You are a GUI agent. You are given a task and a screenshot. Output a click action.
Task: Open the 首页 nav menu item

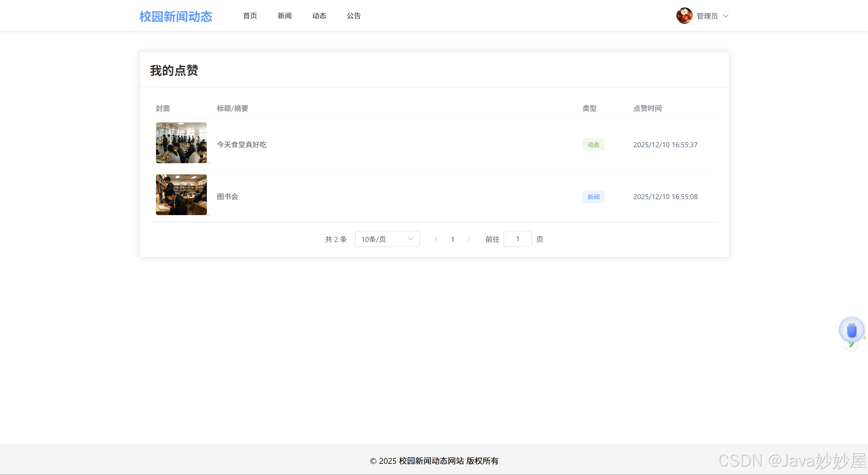[x=250, y=16]
